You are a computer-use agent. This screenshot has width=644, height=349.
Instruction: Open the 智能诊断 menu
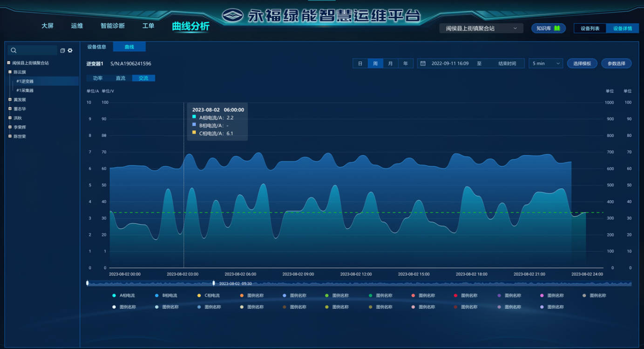pos(113,26)
